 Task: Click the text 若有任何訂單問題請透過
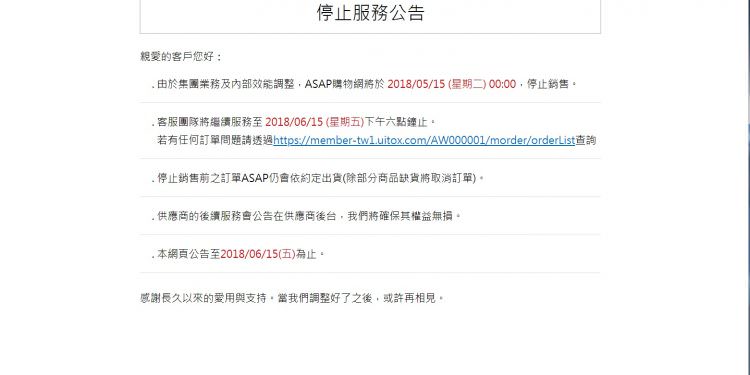pos(215,140)
